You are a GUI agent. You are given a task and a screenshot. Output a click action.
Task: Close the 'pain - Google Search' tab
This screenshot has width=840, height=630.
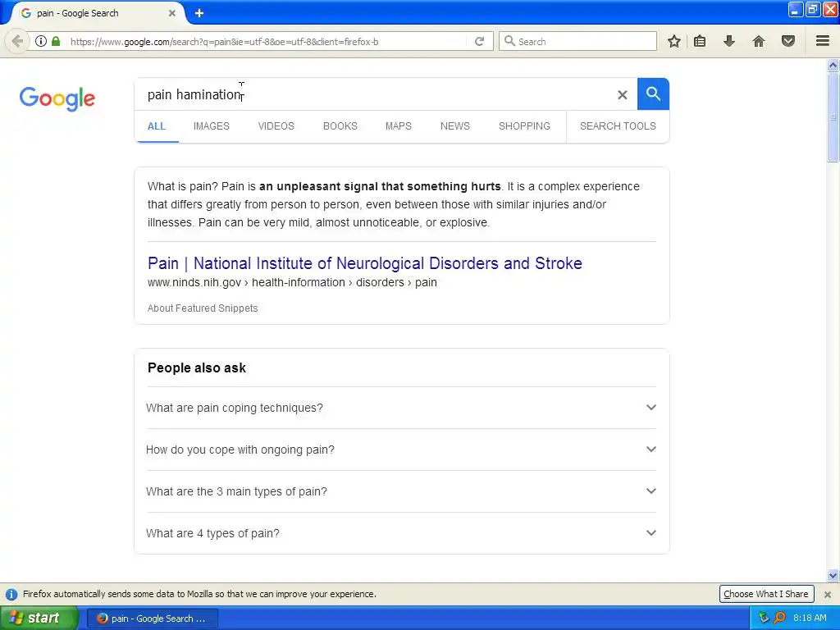pos(172,13)
